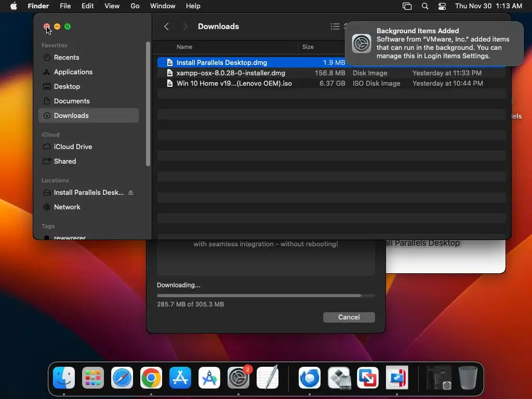Click the 156.8 MB size cell
Image resolution: width=532 pixels, height=399 pixels.
pyautogui.click(x=330, y=73)
